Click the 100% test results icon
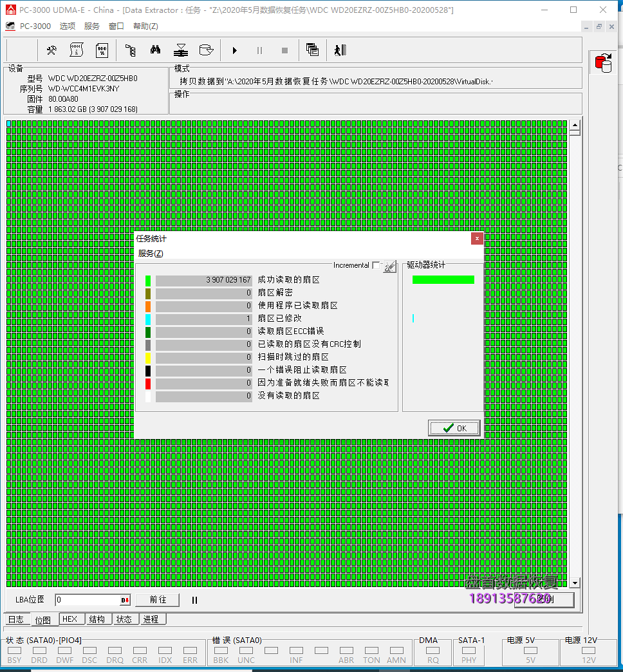 click(102, 50)
